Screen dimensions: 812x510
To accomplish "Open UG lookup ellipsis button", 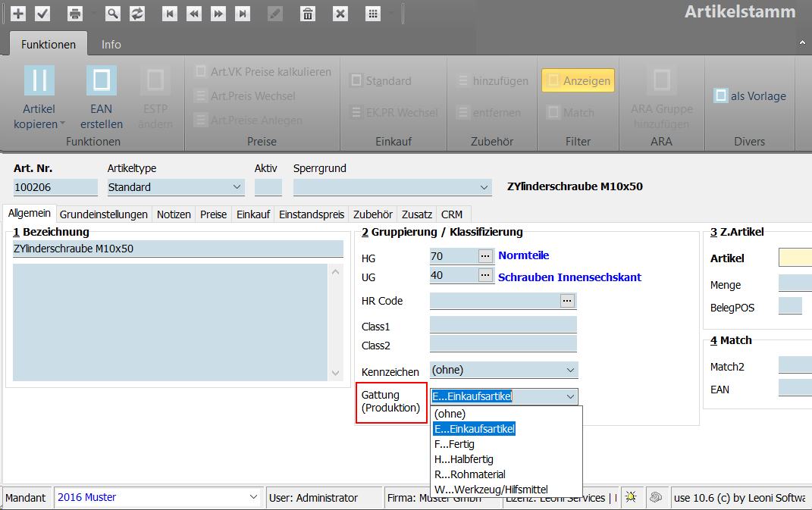I will [x=485, y=275].
